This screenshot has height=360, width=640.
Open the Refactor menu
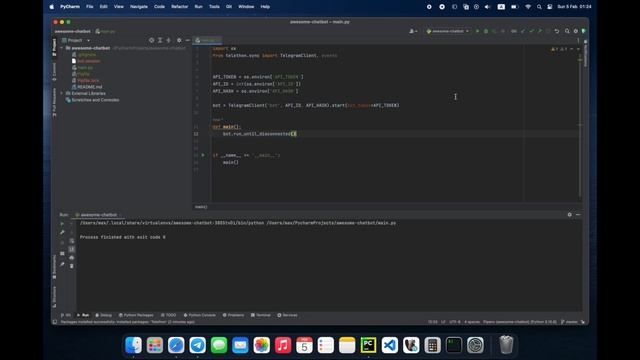coord(180,7)
